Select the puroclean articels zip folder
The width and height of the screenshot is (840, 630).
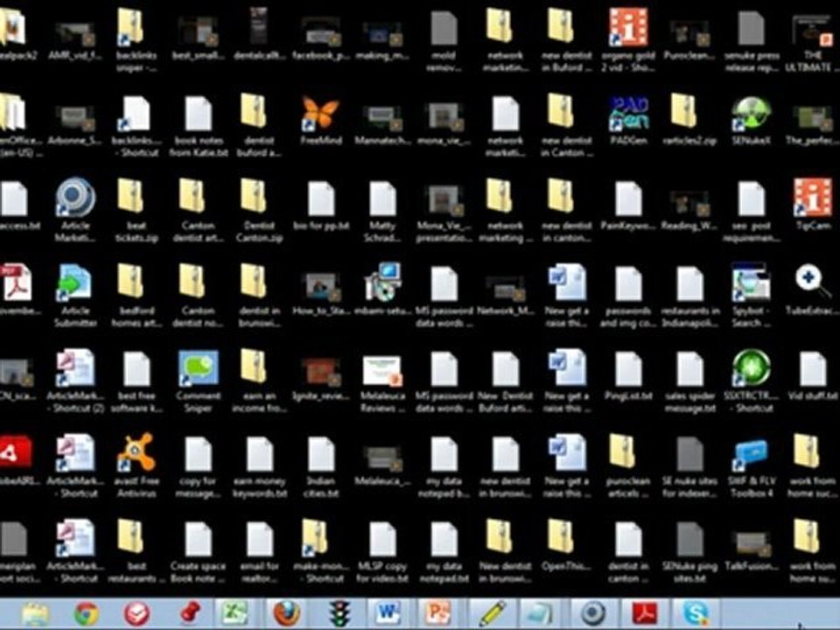(628, 465)
